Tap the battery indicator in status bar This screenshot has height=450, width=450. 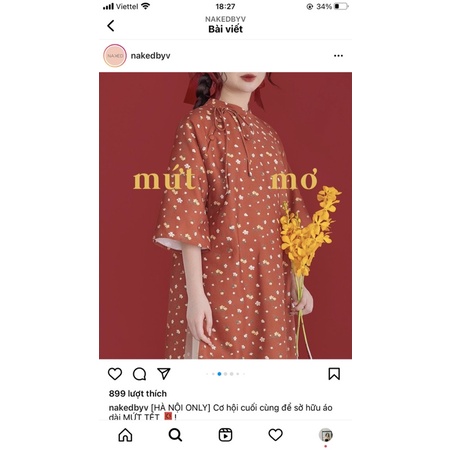[x=341, y=6]
